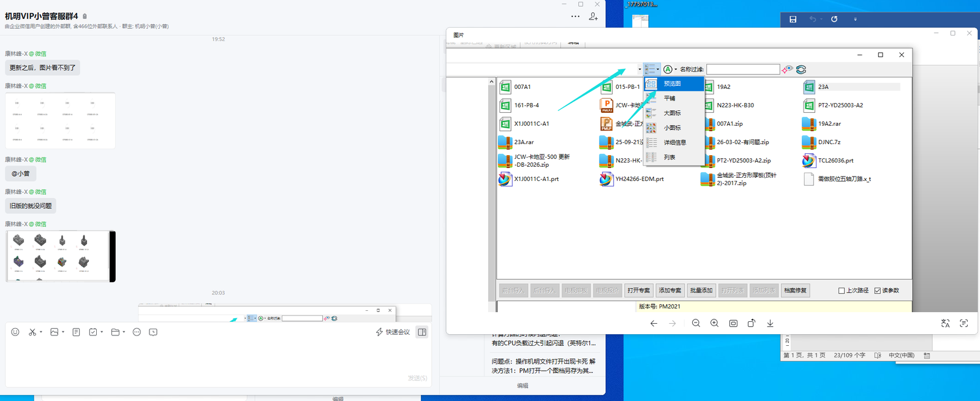
Task: Zoom out the image in viewer
Action: (696, 323)
